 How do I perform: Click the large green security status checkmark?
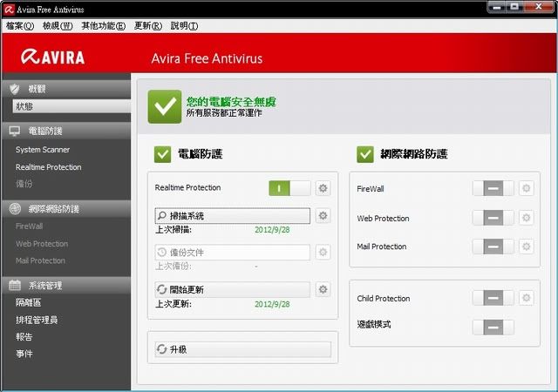point(164,106)
